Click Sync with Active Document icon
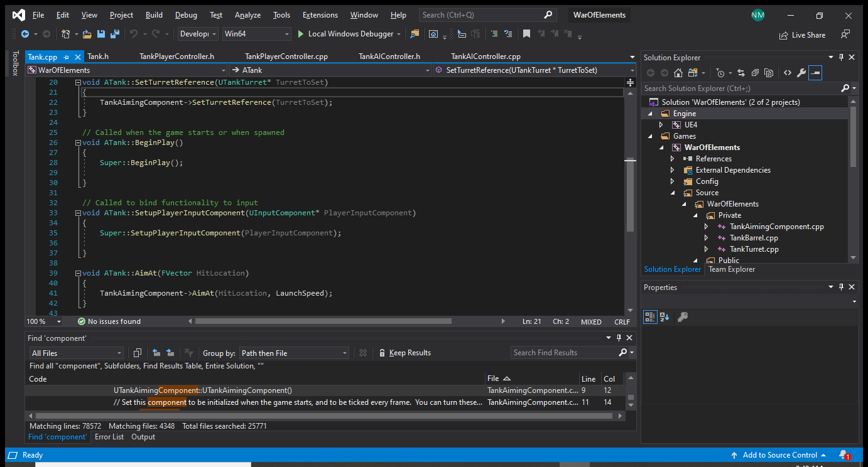Screen dimensions: 868x467 pyautogui.click(x=741, y=73)
